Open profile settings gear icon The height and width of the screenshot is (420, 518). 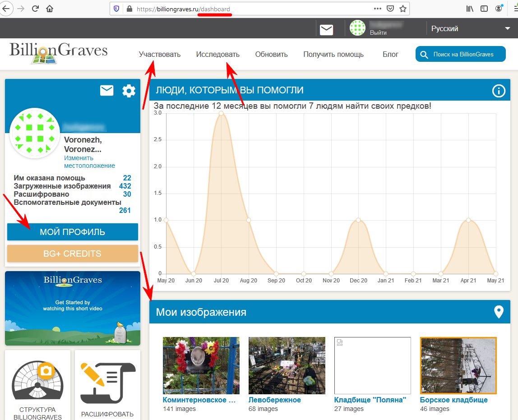(129, 91)
